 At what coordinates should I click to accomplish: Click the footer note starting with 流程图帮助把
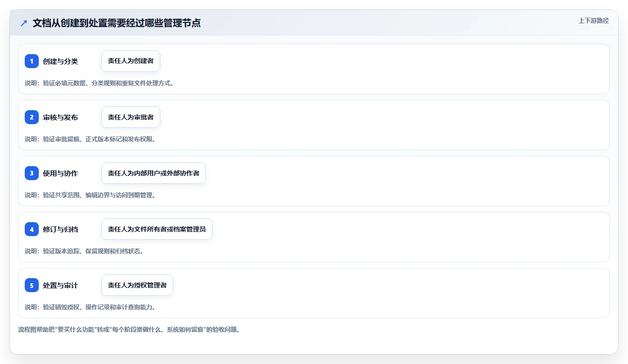tap(129, 329)
